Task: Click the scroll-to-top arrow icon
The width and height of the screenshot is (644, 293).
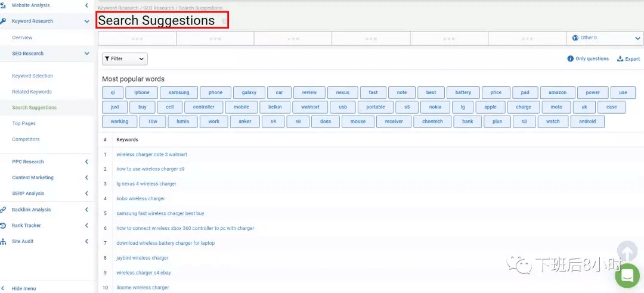Action: (626, 251)
